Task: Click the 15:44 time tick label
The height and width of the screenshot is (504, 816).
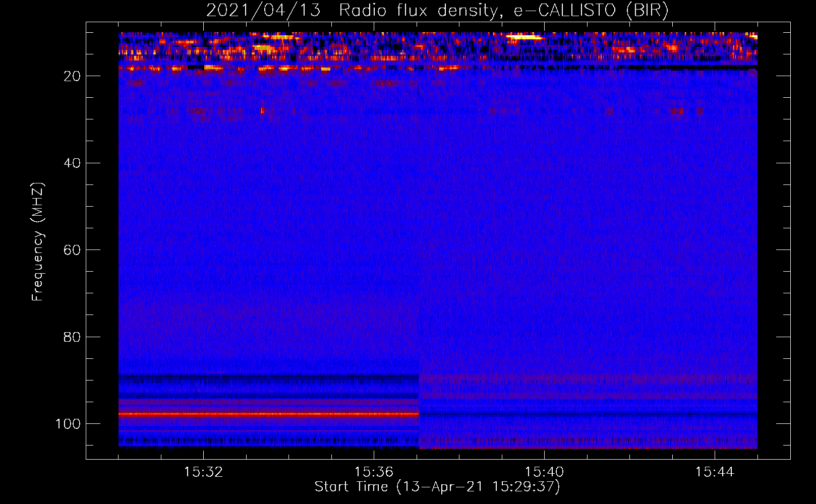Action: [x=715, y=472]
